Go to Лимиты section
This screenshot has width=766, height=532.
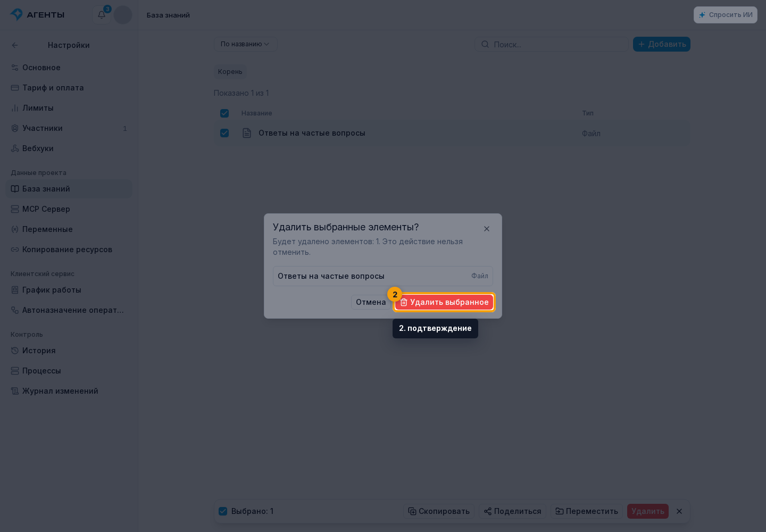(69, 108)
